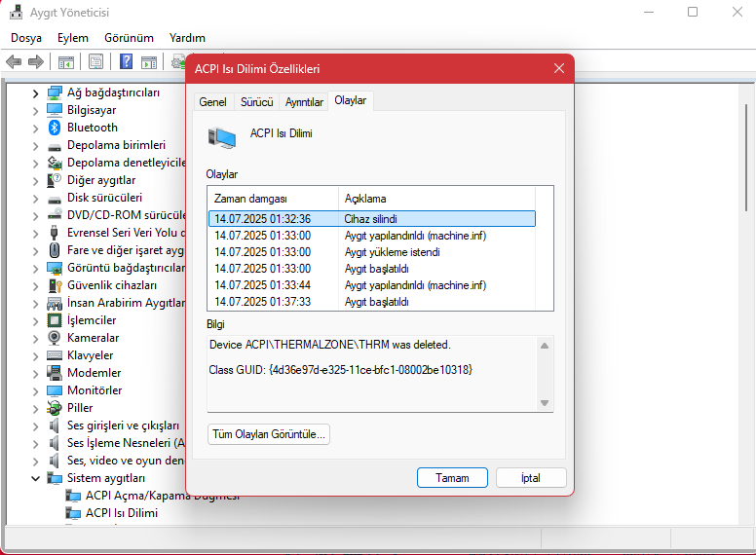
Task: Click the Evrensel Seri Veri Yolu USB icon
Action: [55, 232]
